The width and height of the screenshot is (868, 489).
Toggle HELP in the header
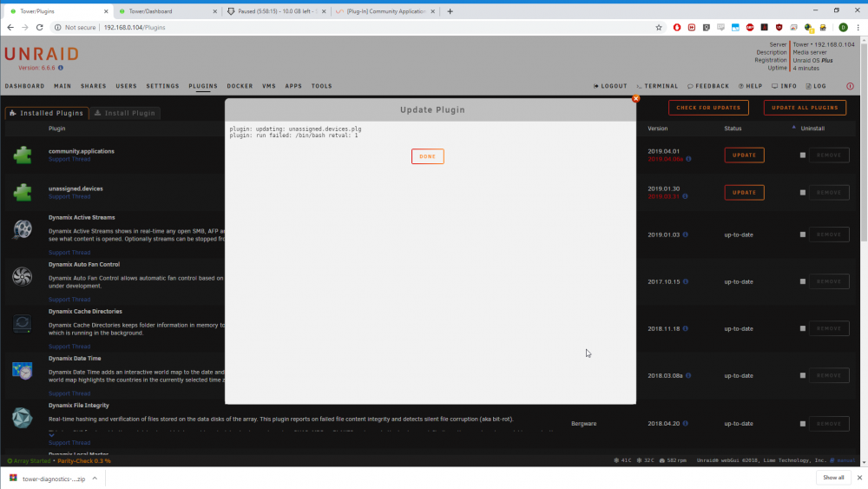(750, 86)
